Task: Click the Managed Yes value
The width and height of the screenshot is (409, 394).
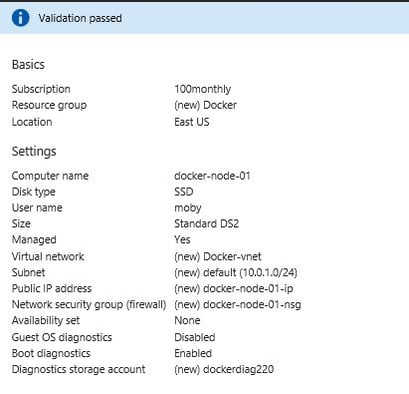Action: pos(182,240)
